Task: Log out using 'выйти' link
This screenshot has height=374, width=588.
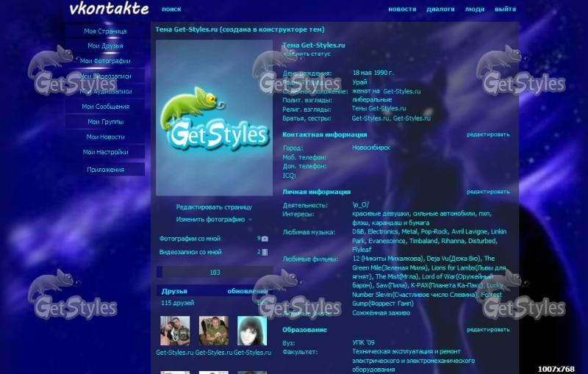Action: point(505,10)
